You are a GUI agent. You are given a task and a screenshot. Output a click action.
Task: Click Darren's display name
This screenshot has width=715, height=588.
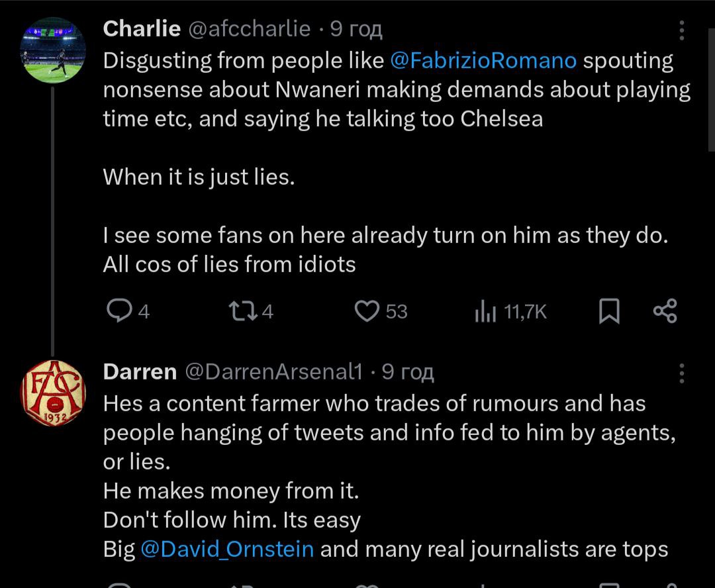coord(140,372)
